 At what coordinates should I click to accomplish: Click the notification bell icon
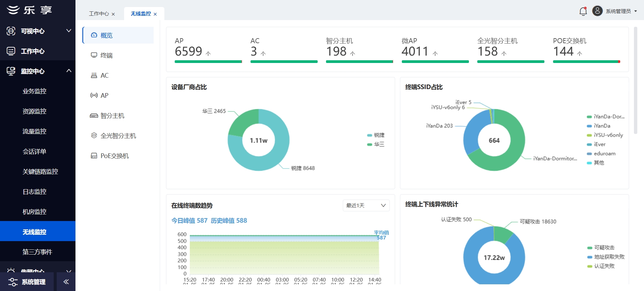point(583,11)
